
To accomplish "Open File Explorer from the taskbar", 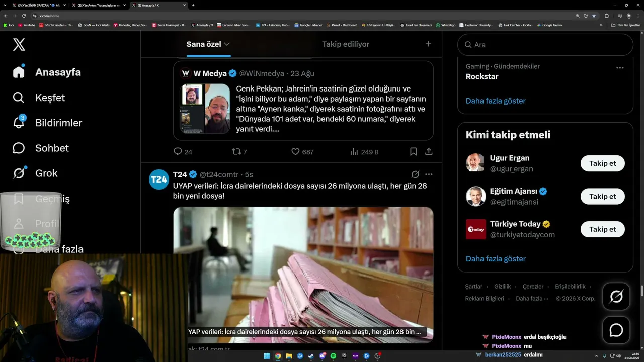I will [x=289, y=356].
